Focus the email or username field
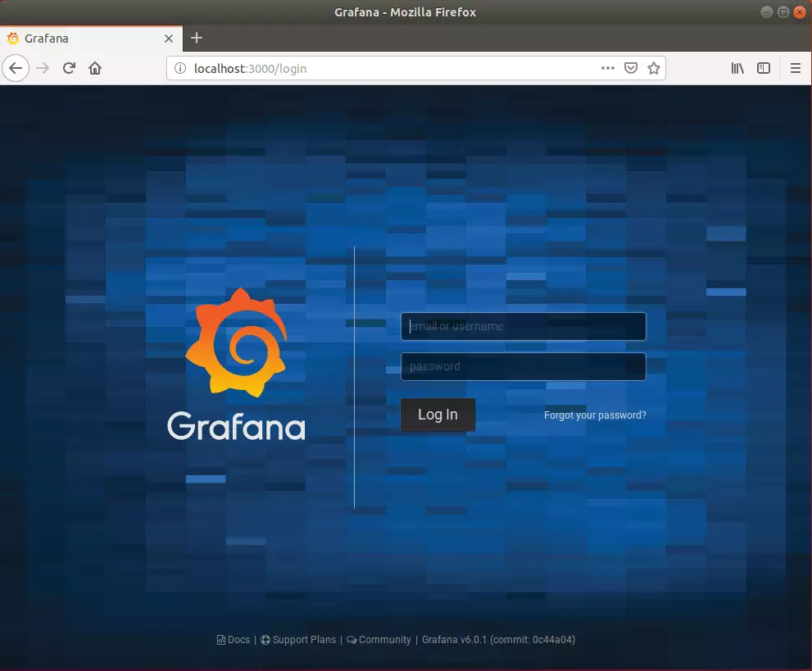 coord(523,326)
